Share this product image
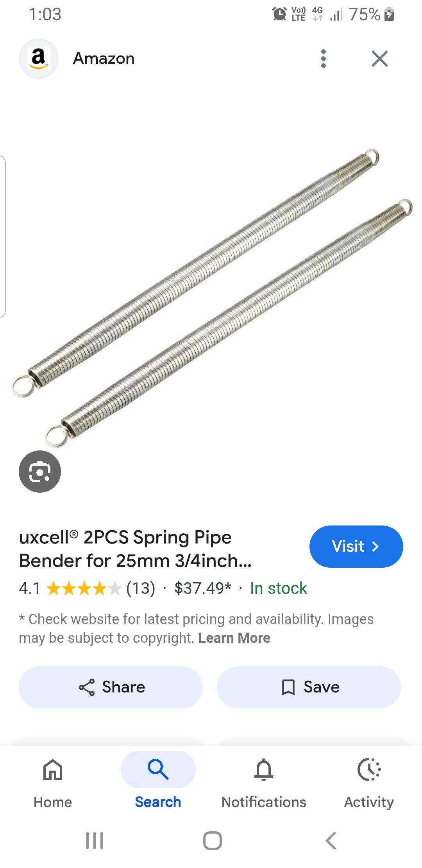 pos(111,687)
